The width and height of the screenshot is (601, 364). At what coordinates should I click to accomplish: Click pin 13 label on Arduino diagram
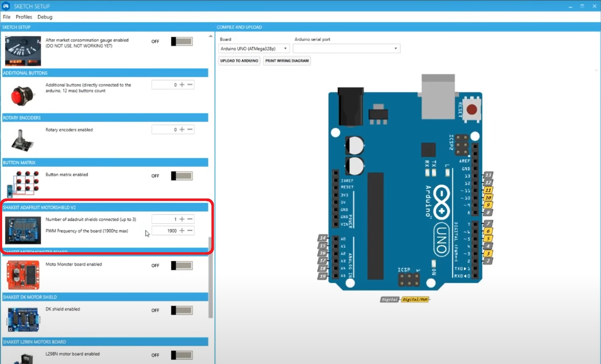[x=488, y=175]
